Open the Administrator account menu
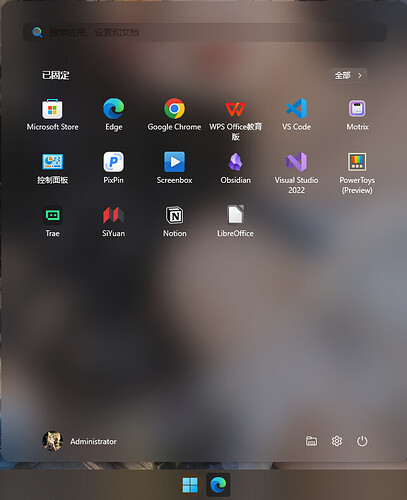The width and height of the screenshot is (407, 500). pos(79,441)
